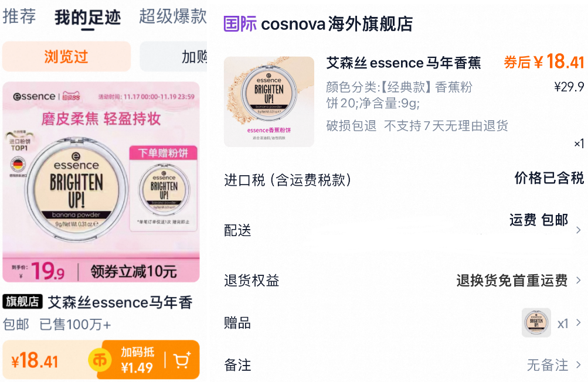
Task: Tap the 加码抵 ¥1.49 button
Action: 137,360
